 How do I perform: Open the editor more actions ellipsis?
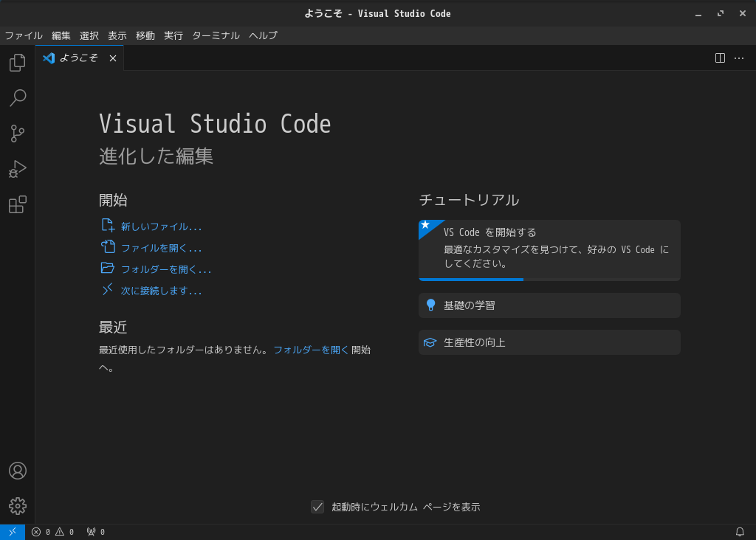(738, 58)
